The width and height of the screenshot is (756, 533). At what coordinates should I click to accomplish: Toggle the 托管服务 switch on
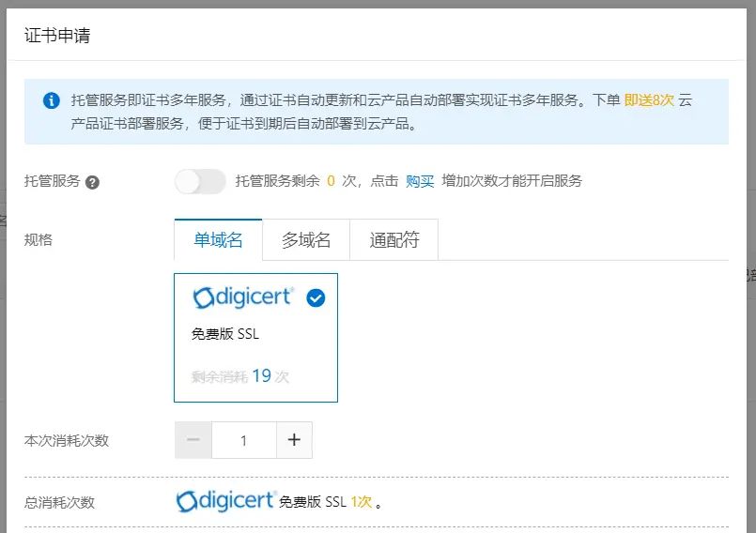pyautogui.click(x=200, y=182)
